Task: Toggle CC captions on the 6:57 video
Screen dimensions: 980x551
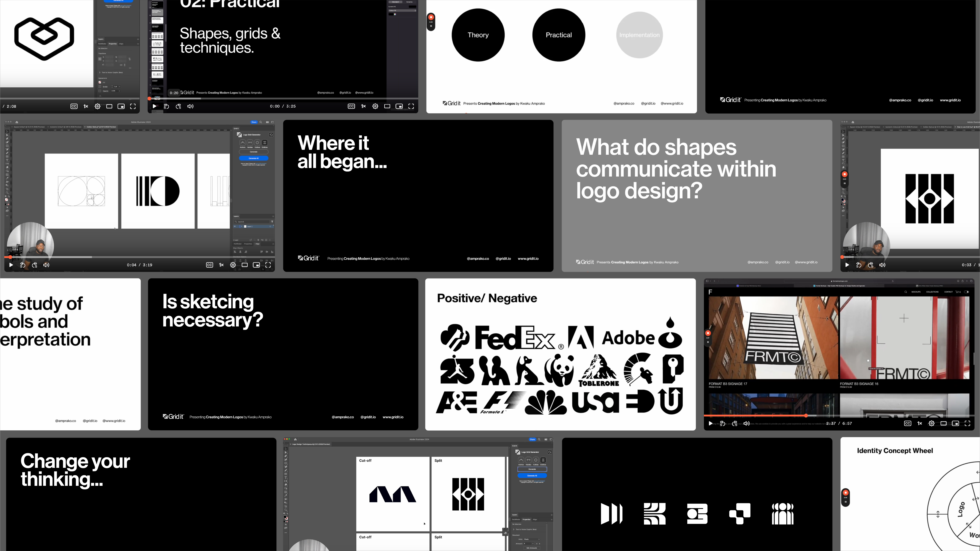Action: [908, 423]
